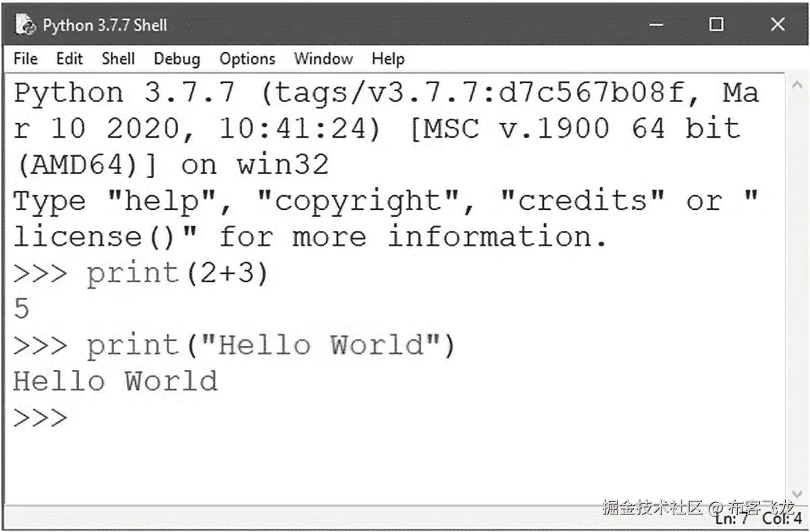Viewport: 810px width, 532px height.
Task: Open the Edit menu
Action: tap(70, 59)
